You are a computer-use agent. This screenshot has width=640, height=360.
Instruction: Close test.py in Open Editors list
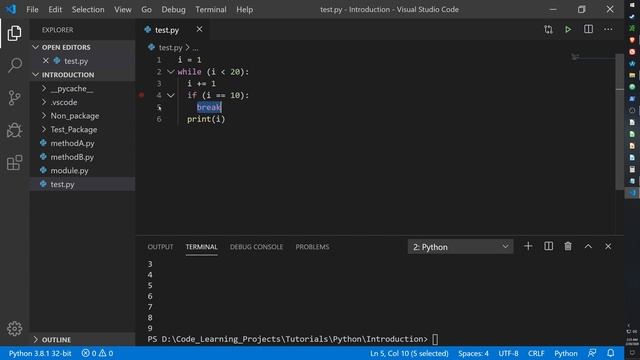click(46, 61)
